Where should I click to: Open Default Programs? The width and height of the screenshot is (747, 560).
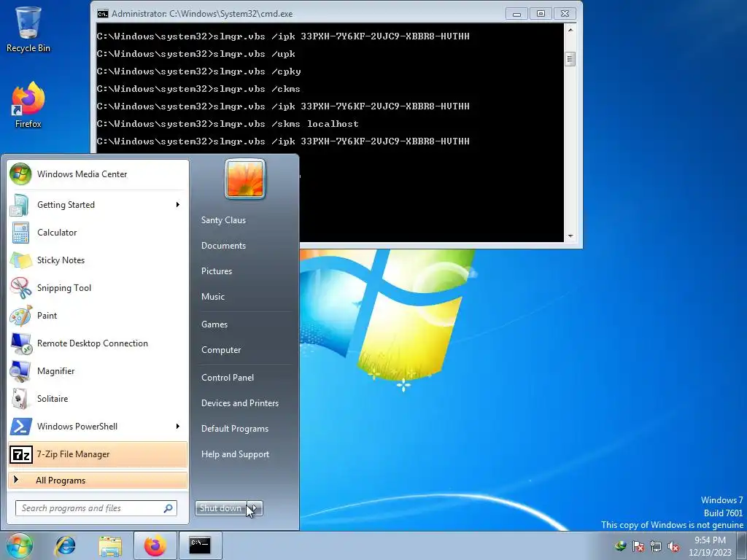point(235,429)
